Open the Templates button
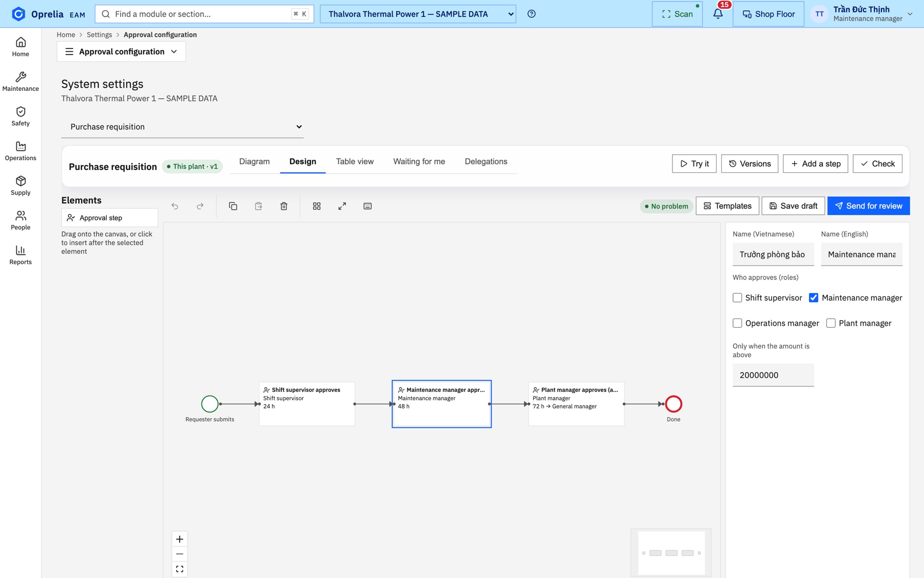The height and width of the screenshot is (578, 924). (727, 206)
